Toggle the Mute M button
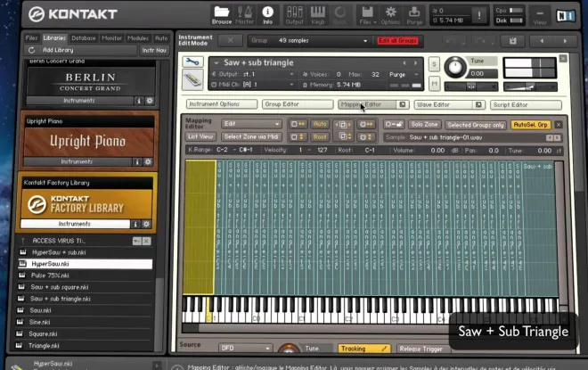This screenshot has width=588, height=370. click(434, 83)
